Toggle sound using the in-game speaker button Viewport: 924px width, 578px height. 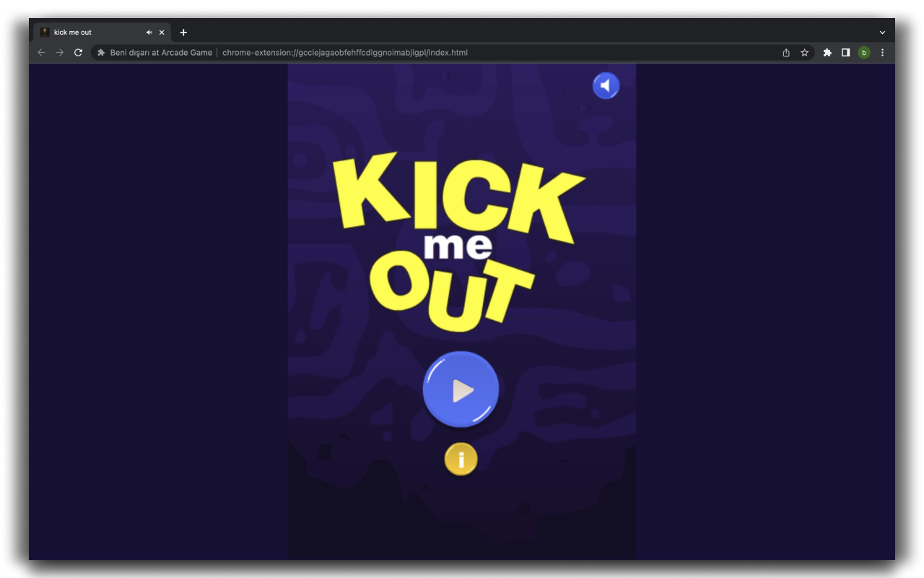(x=606, y=85)
